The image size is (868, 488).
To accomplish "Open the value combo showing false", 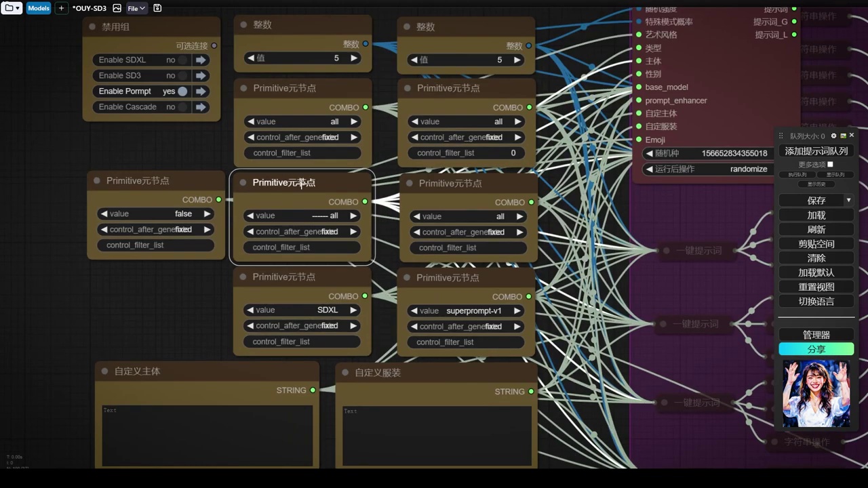I will pos(155,213).
